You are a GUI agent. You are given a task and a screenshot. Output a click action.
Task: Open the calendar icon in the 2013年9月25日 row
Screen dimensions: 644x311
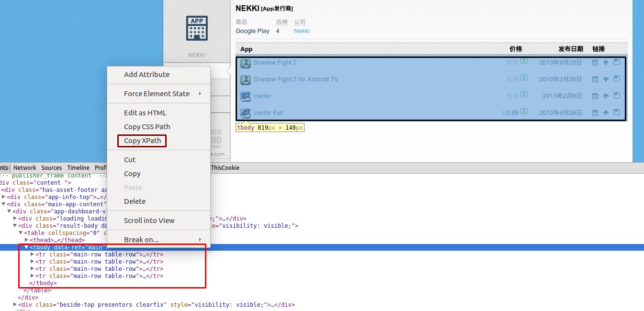coord(595,63)
